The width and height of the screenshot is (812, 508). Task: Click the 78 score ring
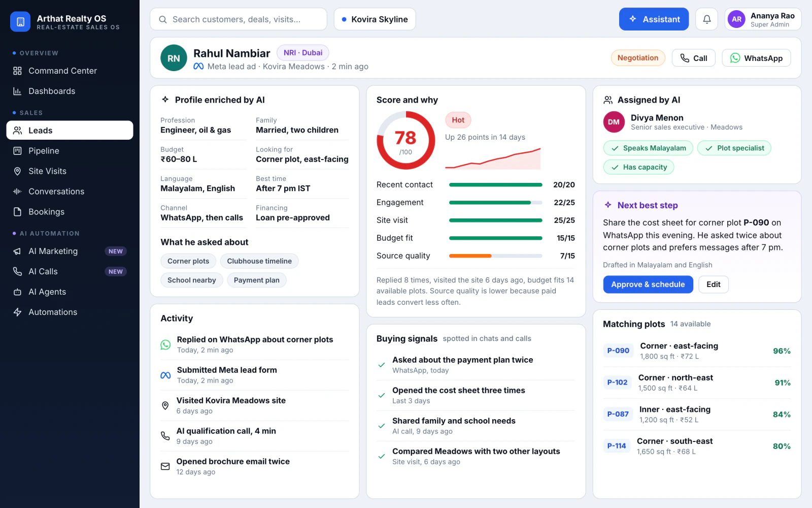coord(405,141)
